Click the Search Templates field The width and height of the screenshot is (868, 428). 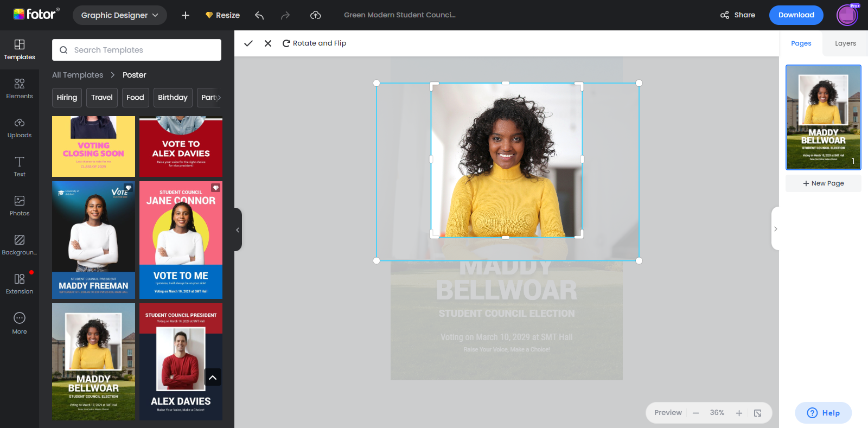click(137, 50)
